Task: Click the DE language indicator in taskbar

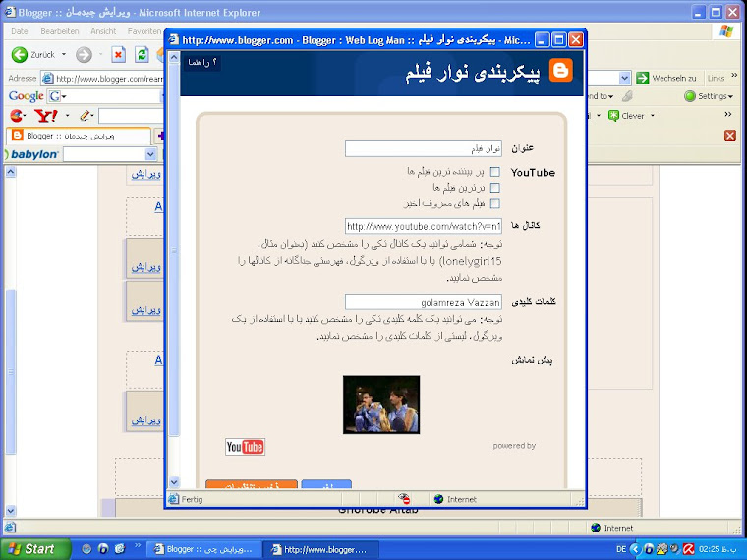Action: (621, 549)
